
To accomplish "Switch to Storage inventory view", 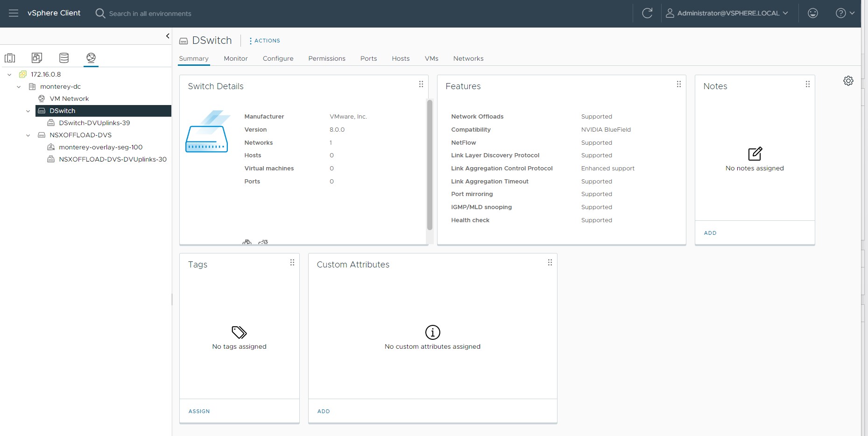I will tap(64, 58).
